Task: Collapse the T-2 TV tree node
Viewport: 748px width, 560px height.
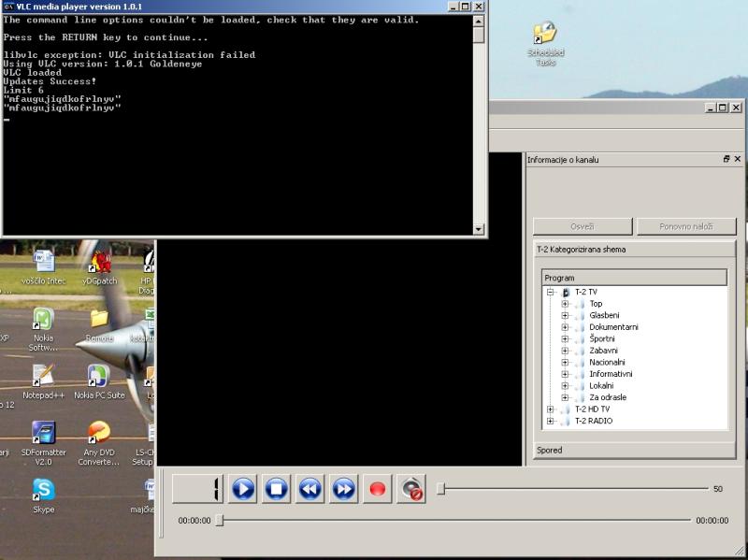Action: coord(551,293)
